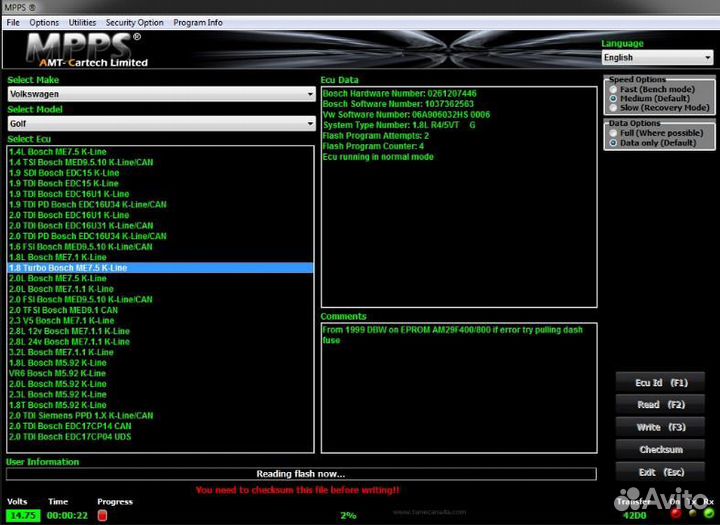Viewport: 720px width, 525px height.
Task: Open the Language dropdown
Action: [657, 57]
